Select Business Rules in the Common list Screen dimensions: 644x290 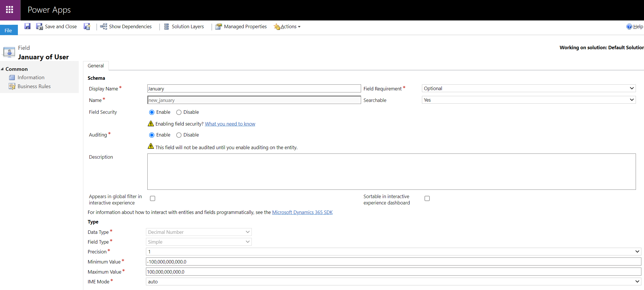pyautogui.click(x=34, y=86)
